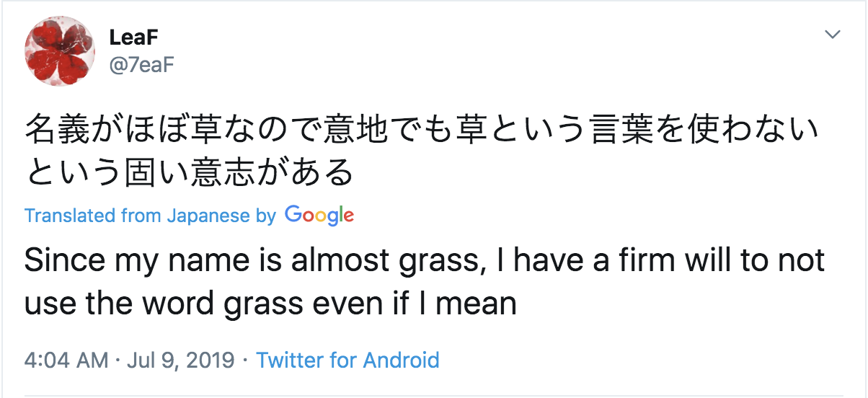Screen dimensions: 868x398
Task: Open the 'Twitter for Android' source link
Action: point(347,360)
